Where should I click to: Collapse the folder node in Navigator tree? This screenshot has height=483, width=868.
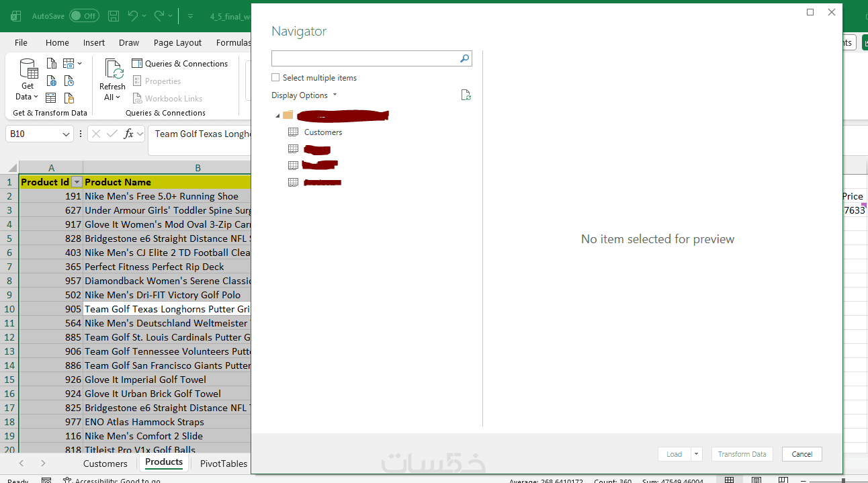click(277, 116)
